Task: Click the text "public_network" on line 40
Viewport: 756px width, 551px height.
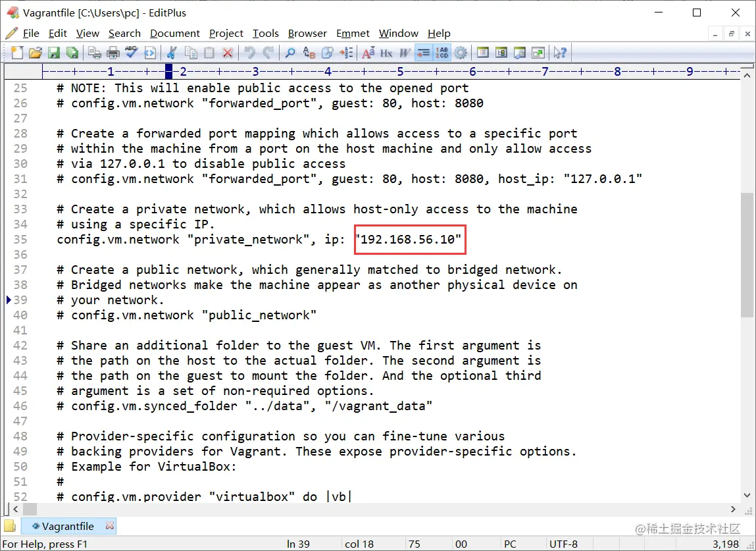Action: click(x=259, y=315)
